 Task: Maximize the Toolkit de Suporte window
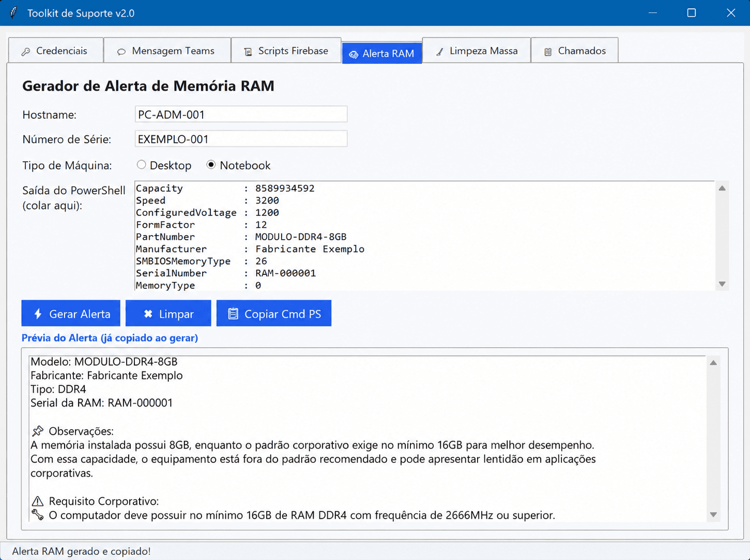pyautogui.click(x=692, y=13)
